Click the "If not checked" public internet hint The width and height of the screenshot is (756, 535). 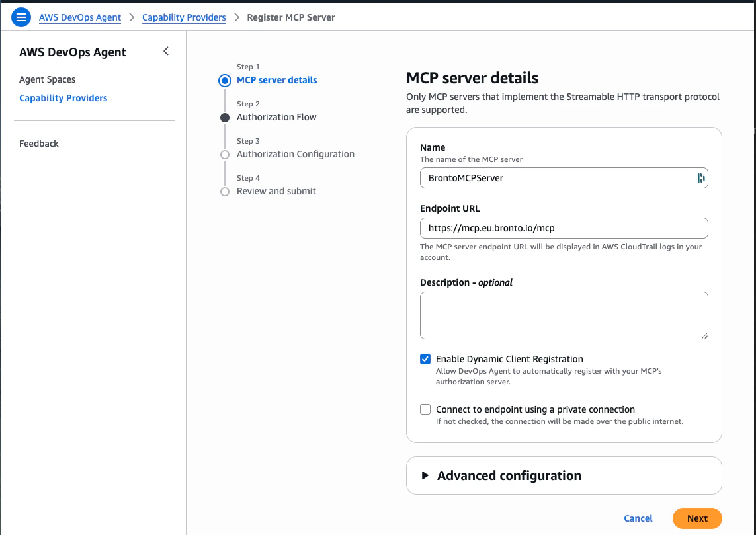click(x=560, y=421)
